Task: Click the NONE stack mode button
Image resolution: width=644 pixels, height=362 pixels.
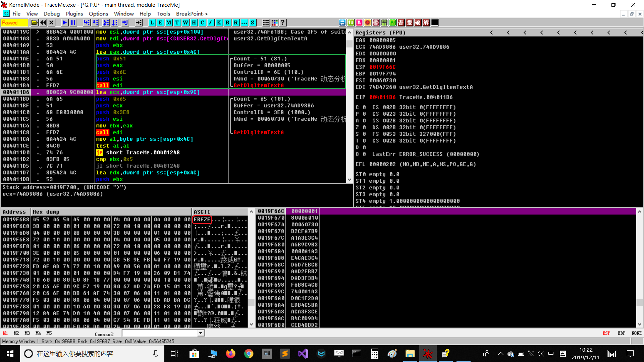Action: [x=636, y=333]
